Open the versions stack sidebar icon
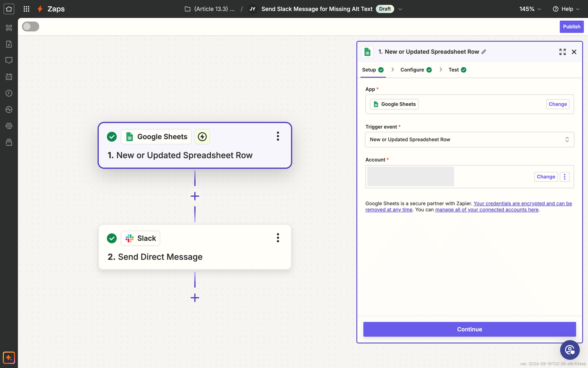The height and width of the screenshot is (368, 588). [9, 142]
